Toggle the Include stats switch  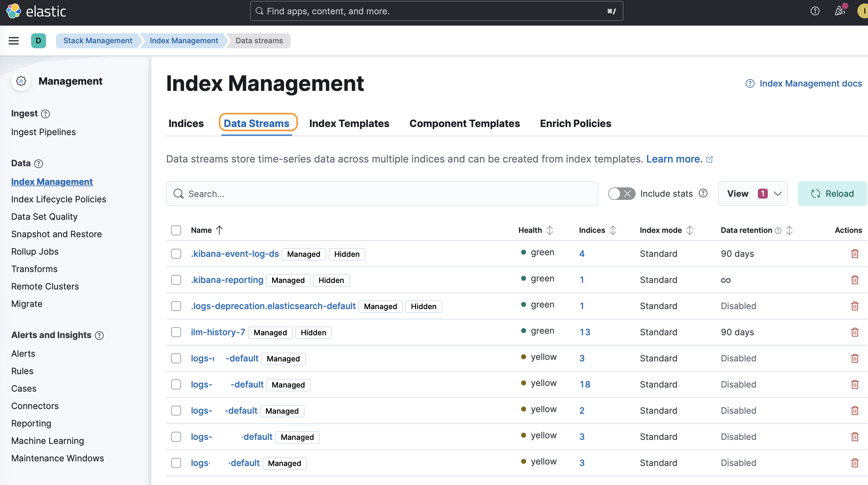coord(621,194)
